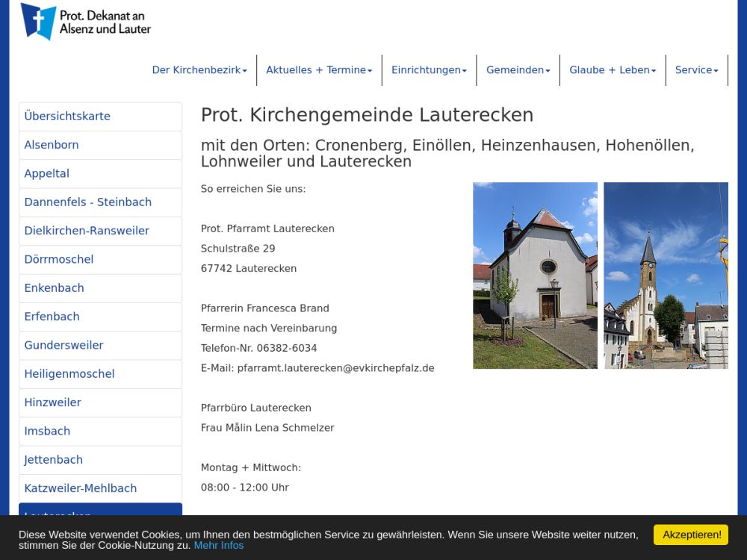This screenshot has width=747, height=560.
Task: Expand the Aktuelles + Termine menu
Action: (319, 70)
